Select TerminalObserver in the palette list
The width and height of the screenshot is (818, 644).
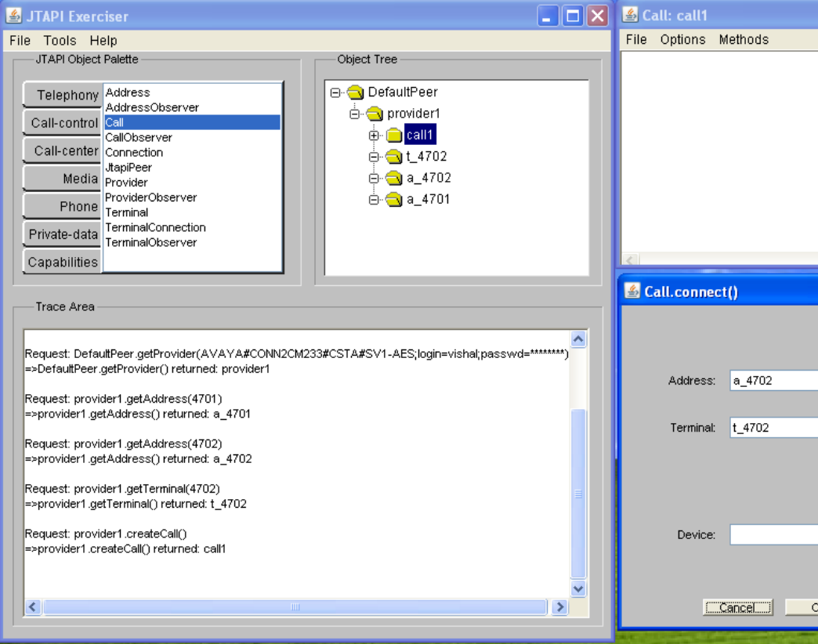192,242
